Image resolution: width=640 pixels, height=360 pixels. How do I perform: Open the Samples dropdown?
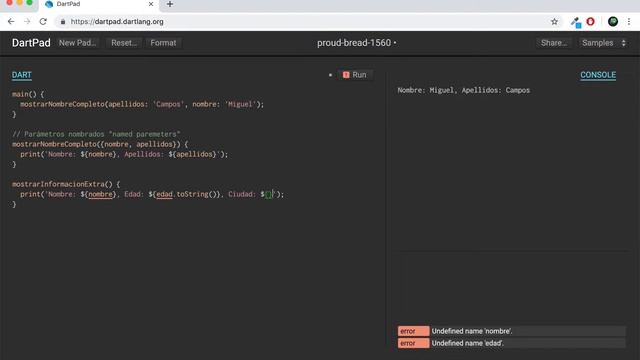[x=603, y=43]
